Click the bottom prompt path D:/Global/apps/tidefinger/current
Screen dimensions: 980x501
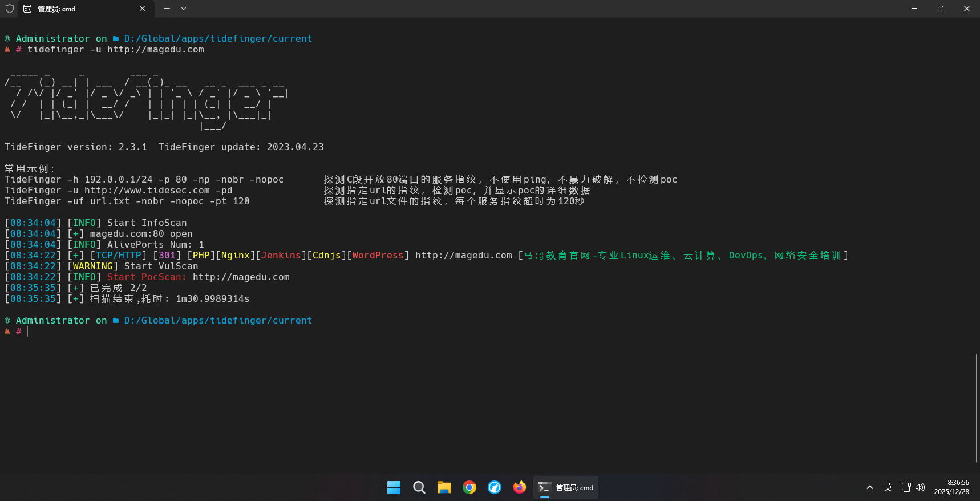(x=218, y=321)
